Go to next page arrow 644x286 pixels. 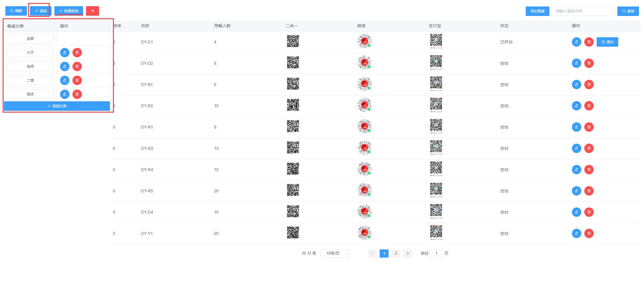(408, 253)
